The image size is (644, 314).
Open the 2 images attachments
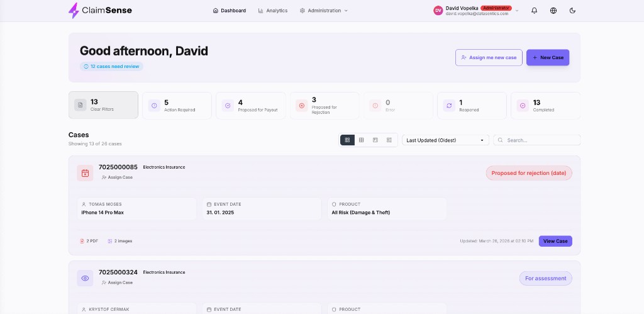(x=120, y=241)
